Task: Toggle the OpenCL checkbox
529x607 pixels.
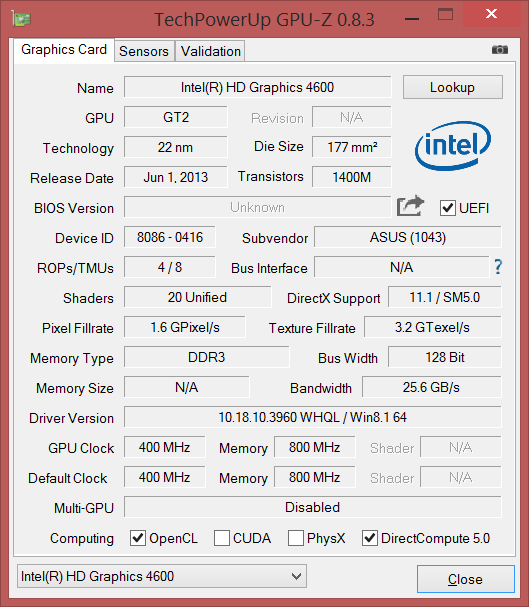Action: coord(138,538)
